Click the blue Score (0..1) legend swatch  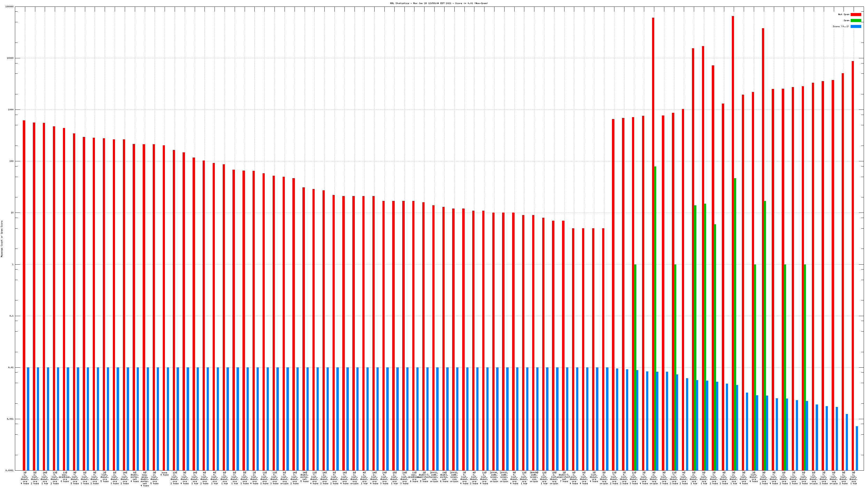tap(856, 26)
